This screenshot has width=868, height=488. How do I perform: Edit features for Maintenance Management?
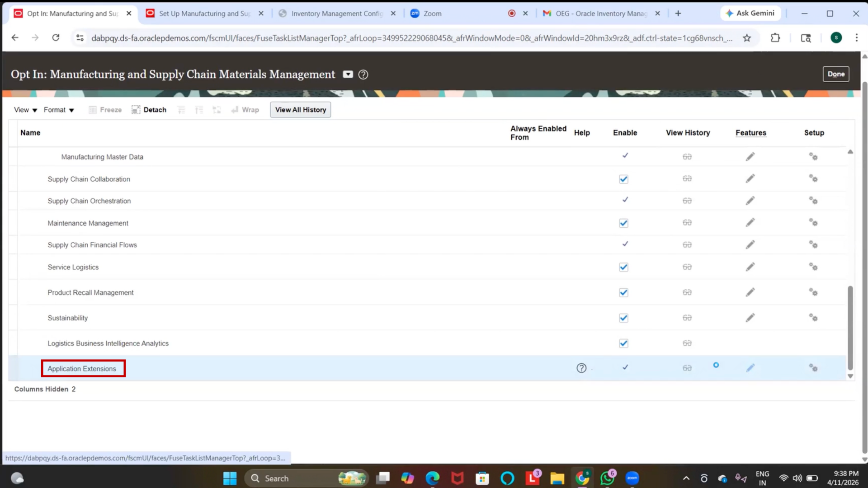(x=750, y=223)
